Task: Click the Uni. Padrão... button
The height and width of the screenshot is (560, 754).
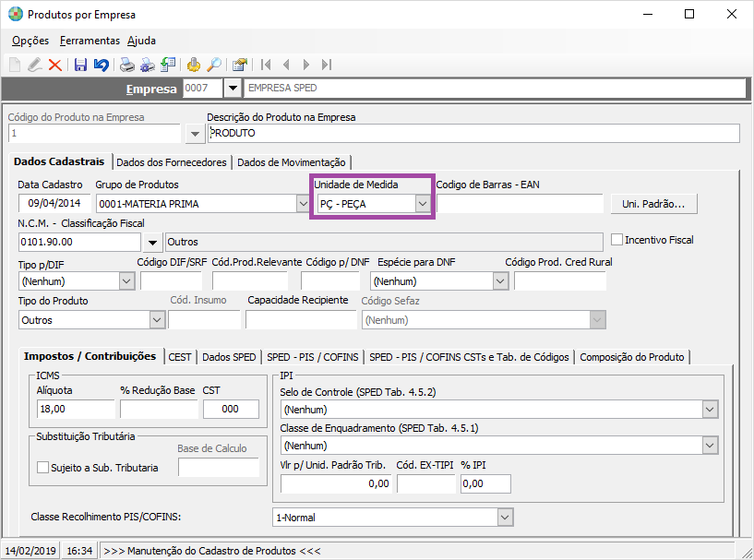Action: pos(653,204)
